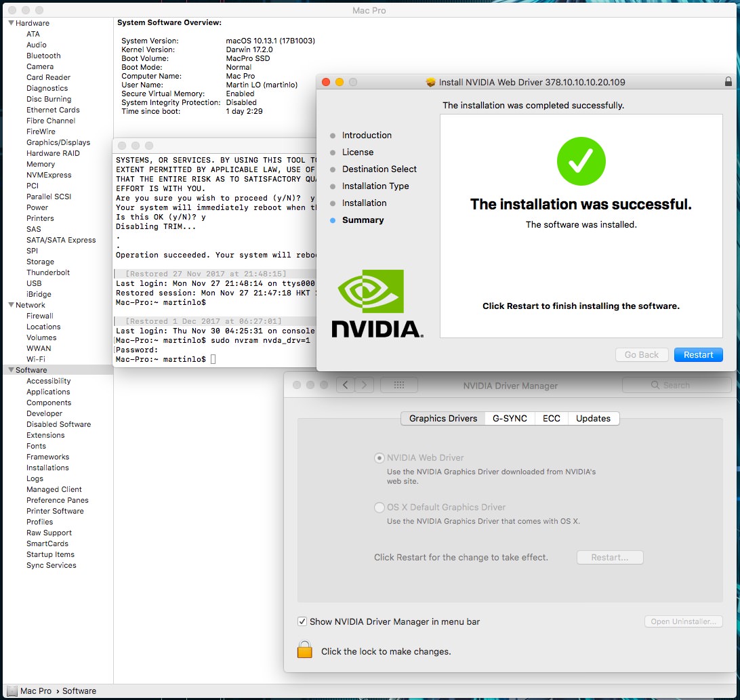Select the Installation Type installer step
This screenshot has height=700, width=740.
point(375,186)
